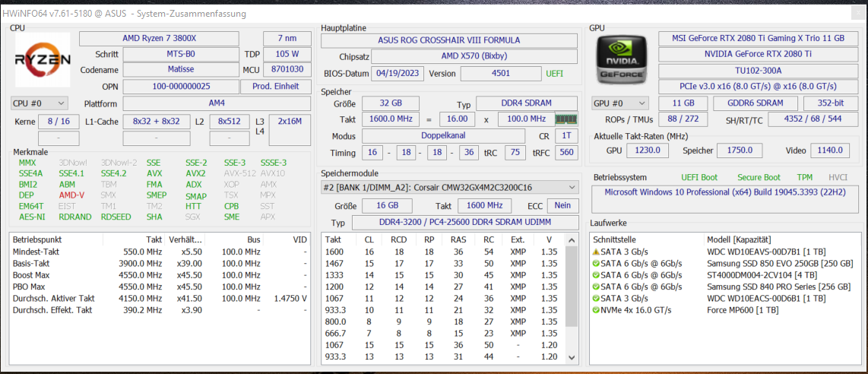Click the AMD X570 (Bixby) chipset field
The width and height of the screenshot is (868, 374).
point(474,57)
